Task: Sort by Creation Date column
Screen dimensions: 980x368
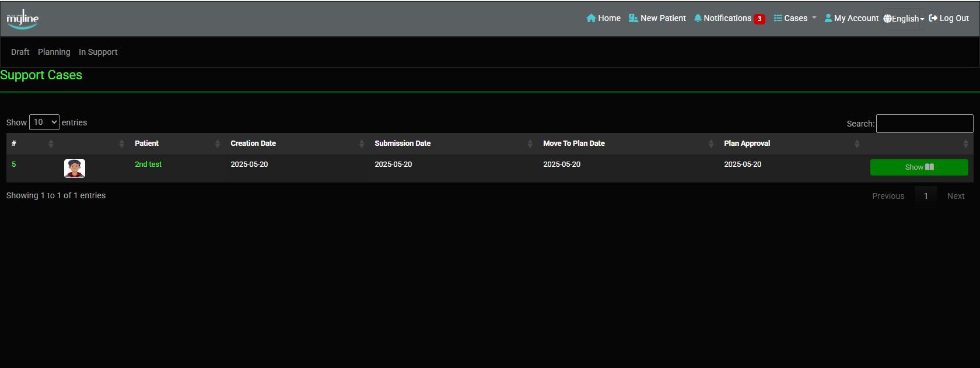Action: coord(295,143)
